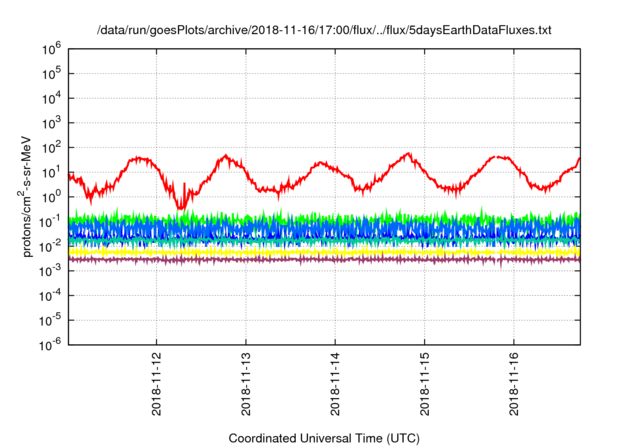This screenshot has width=640, height=448.
Task: Click the 10^0 y-axis tick label
Action: pyautogui.click(x=51, y=197)
